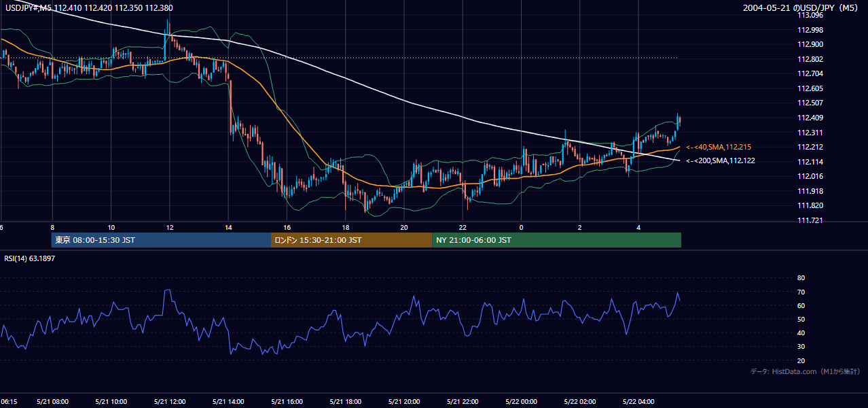Select the NY 21:00-06:00 JST session bar
The image size is (868, 408).
[x=556, y=240]
